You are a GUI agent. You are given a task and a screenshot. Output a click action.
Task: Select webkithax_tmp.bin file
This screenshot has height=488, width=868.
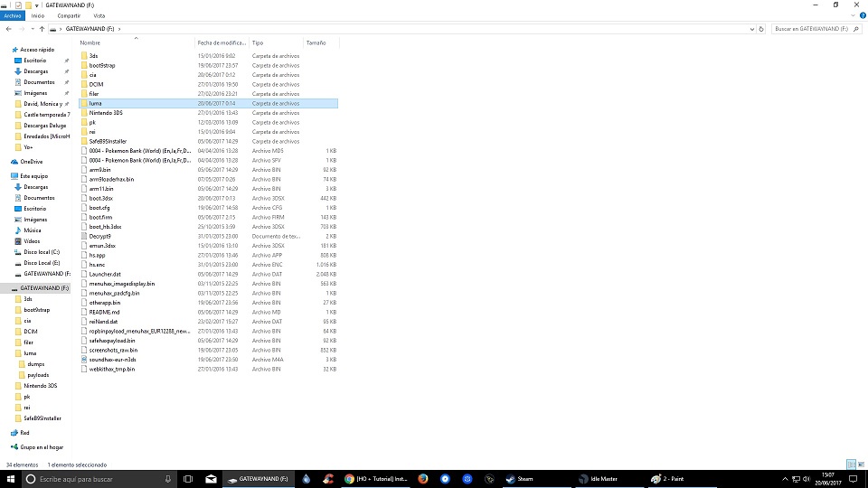(x=112, y=369)
